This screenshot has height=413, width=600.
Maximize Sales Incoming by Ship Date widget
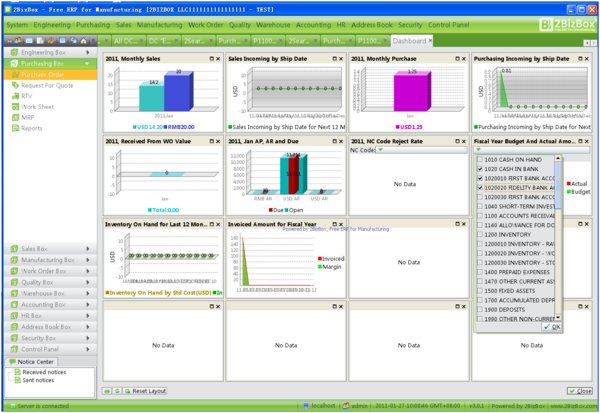click(x=334, y=59)
